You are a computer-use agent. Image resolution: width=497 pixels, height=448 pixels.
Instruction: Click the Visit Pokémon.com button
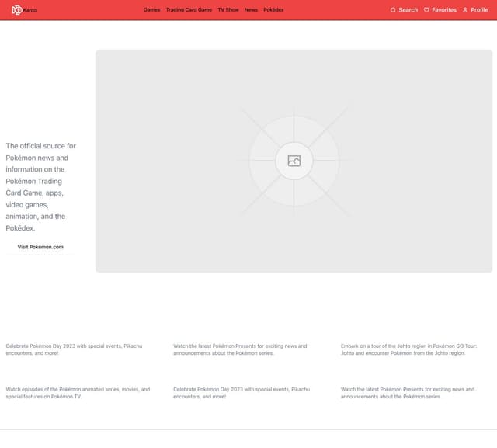tap(40, 247)
